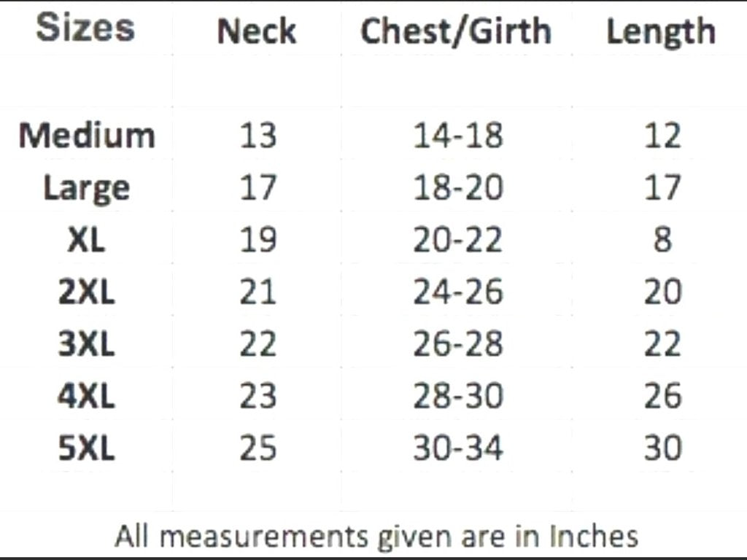This screenshot has width=747, height=560.
Task: Click the Sizes column header
Action: click(85, 28)
